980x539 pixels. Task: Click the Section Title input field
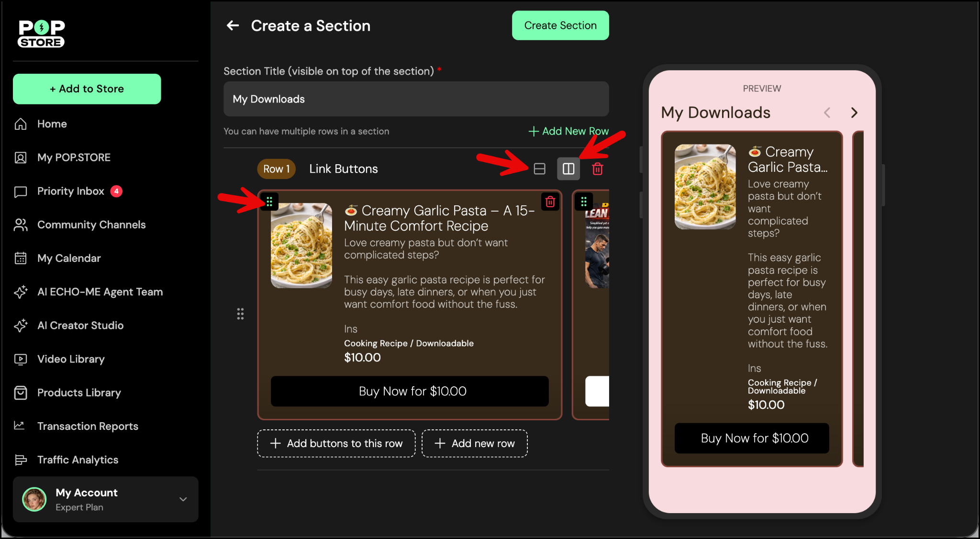416,99
